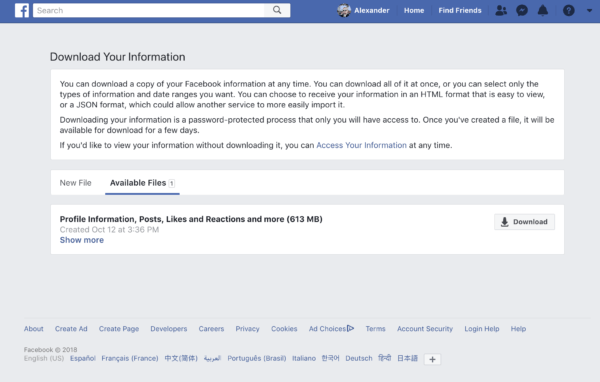Click the Access Your Information link

[361, 145]
